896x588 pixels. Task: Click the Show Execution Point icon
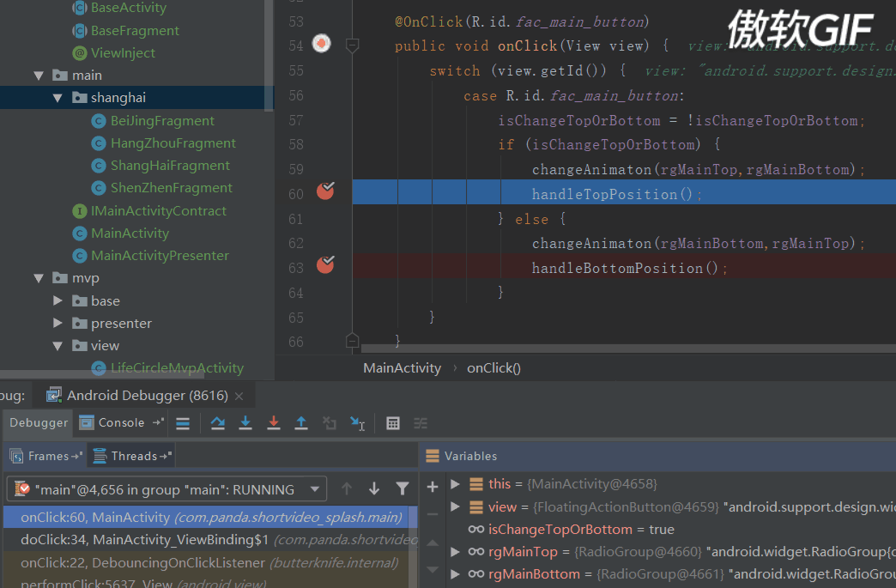coord(184,422)
